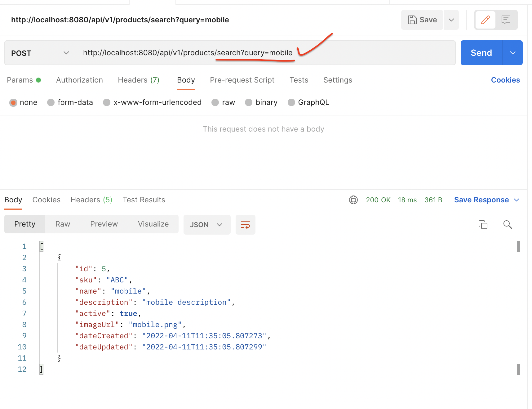532x409 pixels.
Task: Switch to Raw response view
Action: click(x=63, y=224)
